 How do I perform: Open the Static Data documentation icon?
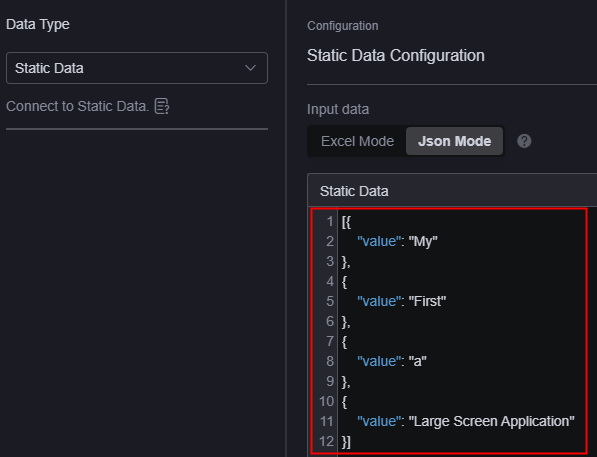(162, 106)
